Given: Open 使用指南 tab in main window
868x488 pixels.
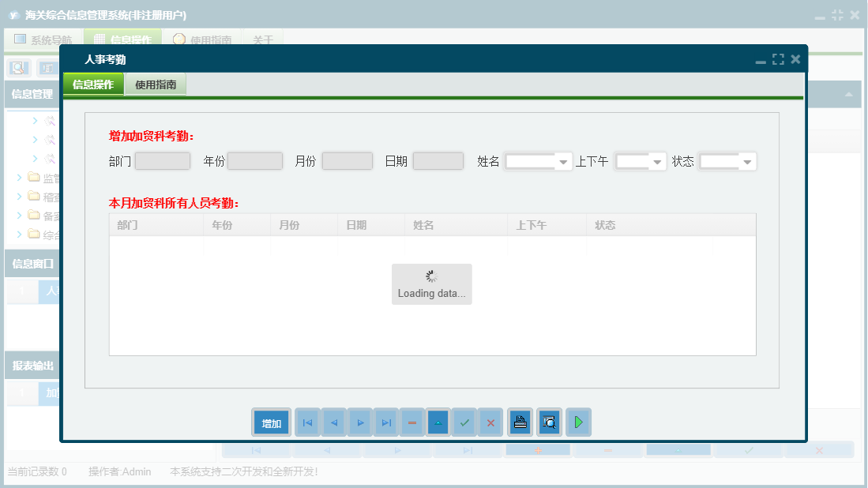Looking at the screenshot, I should pyautogui.click(x=203, y=39).
